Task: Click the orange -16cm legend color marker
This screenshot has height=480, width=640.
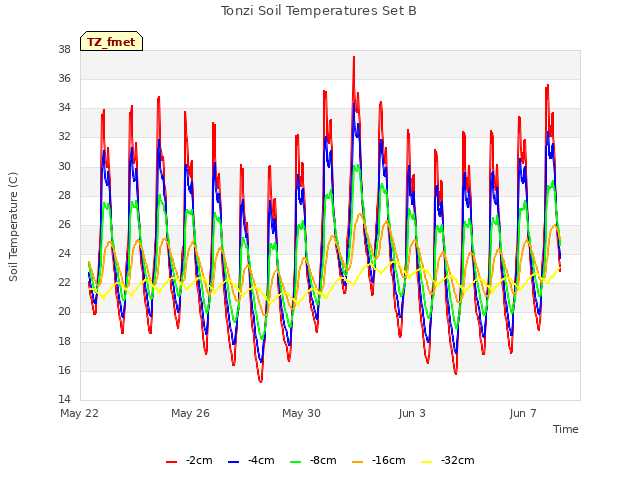Action: click(357, 462)
